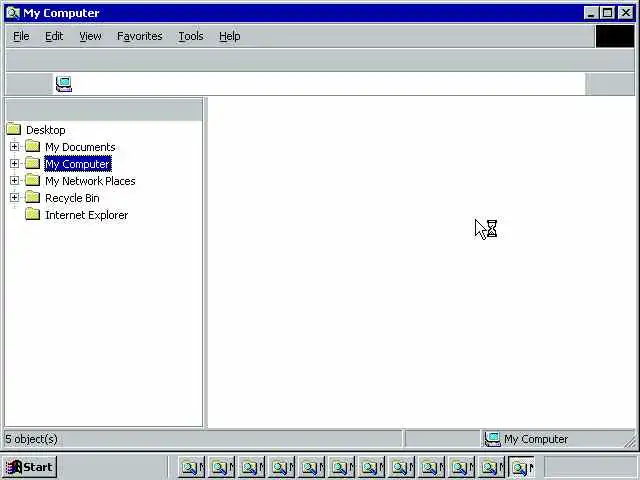Screen dimensions: 640x480
Task: Maximize the My Computer window
Action: (x=607, y=13)
